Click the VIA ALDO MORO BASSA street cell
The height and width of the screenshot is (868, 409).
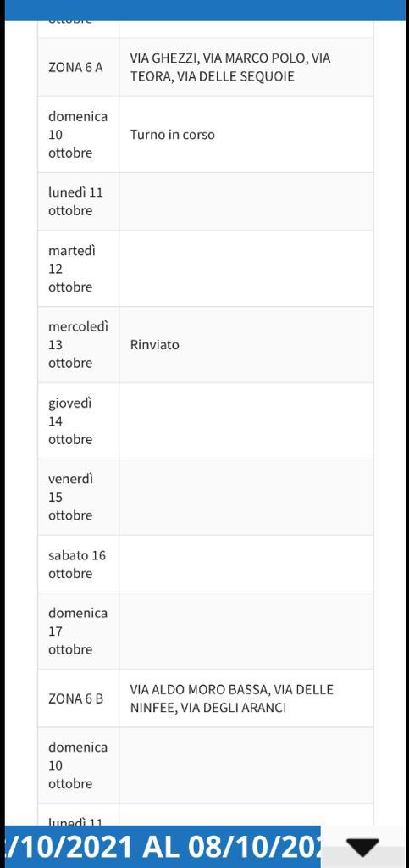click(246, 698)
